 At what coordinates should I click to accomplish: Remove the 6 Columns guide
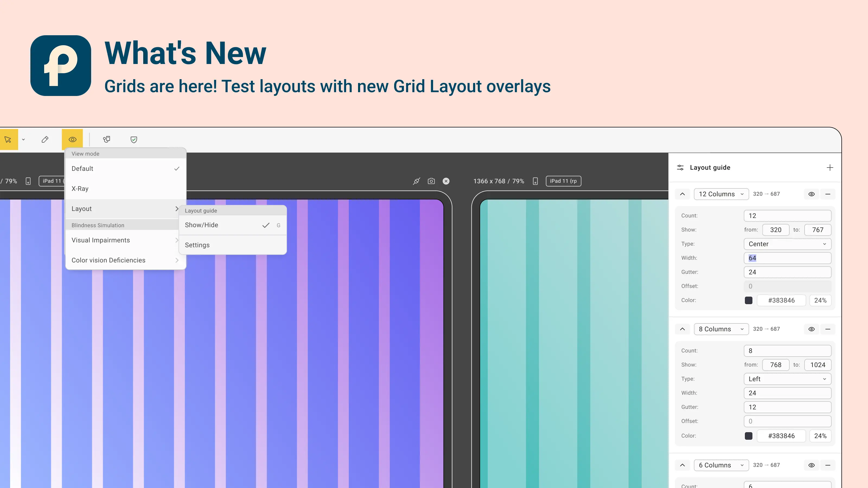pyautogui.click(x=828, y=465)
